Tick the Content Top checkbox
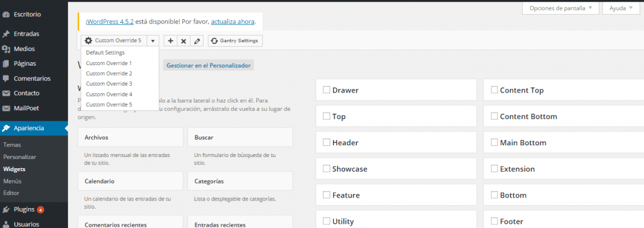The image size is (644, 228). coord(495,90)
